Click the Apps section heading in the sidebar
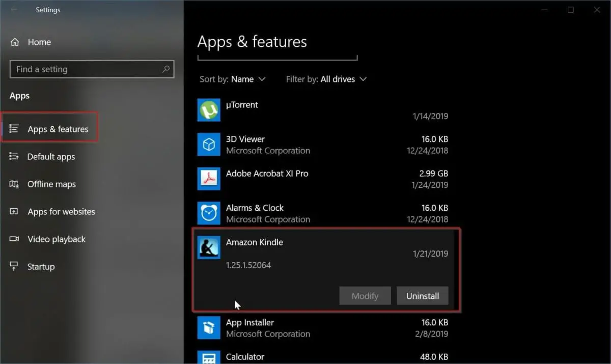Image resolution: width=611 pixels, height=364 pixels. click(19, 96)
